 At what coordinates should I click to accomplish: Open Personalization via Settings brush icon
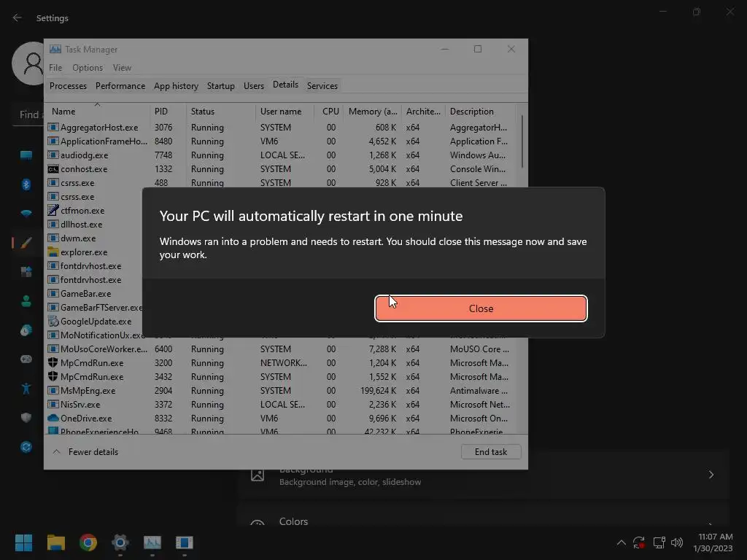[x=26, y=243]
